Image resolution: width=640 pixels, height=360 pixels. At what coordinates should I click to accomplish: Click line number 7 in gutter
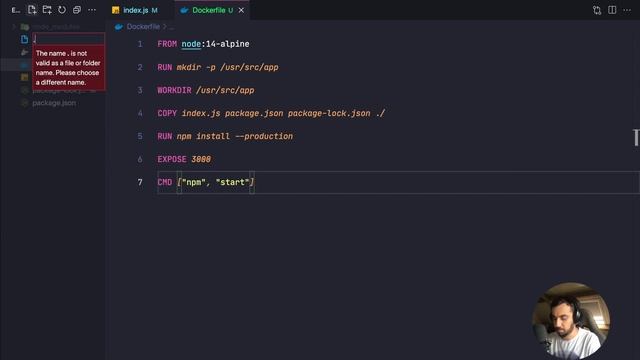tap(140, 182)
